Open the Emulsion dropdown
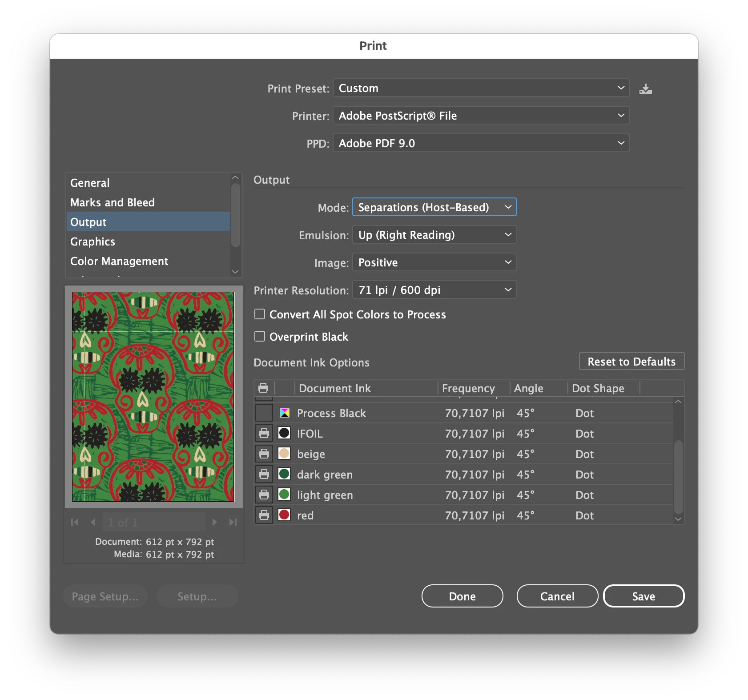 point(434,235)
